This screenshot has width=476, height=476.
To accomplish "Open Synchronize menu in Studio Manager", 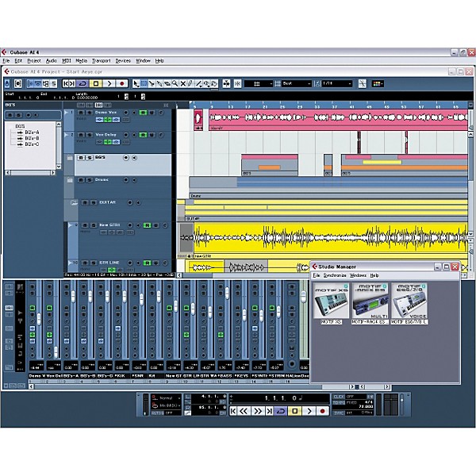I will coord(335,275).
